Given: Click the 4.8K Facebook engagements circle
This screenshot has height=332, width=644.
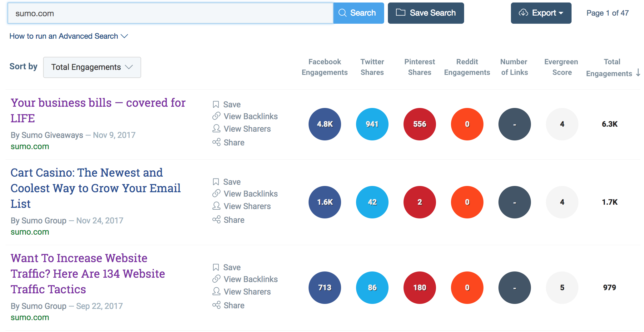Looking at the screenshot, I should pyautogui.click(x=325, y=124).
